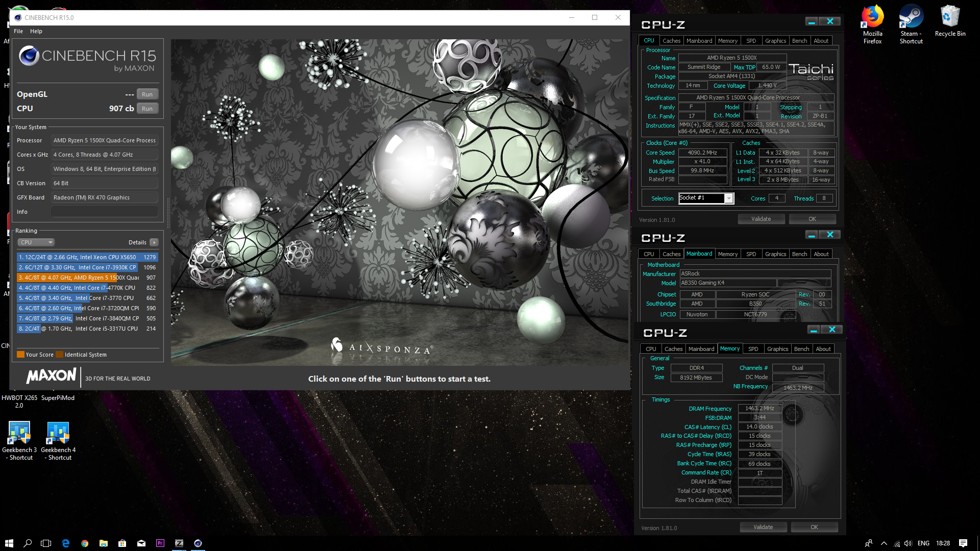Select ranking entry Intel Core i5-3317U

coord(87,329)
